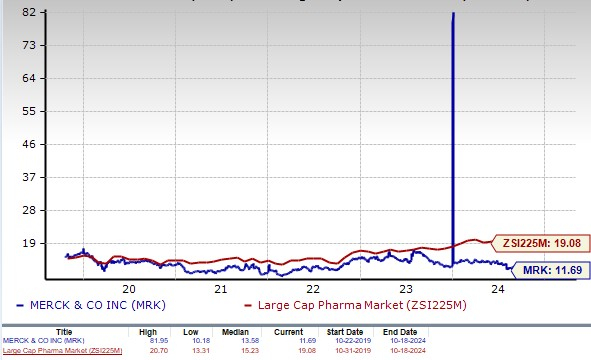This screenshot has height=360, width=591.
Task: Click x-axis year label 20
Action: pyautogui.click(x=129, y=289)
